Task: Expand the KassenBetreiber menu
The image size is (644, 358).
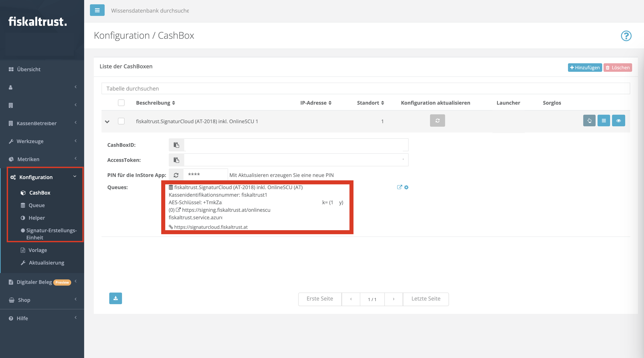Action: point(42,123)
